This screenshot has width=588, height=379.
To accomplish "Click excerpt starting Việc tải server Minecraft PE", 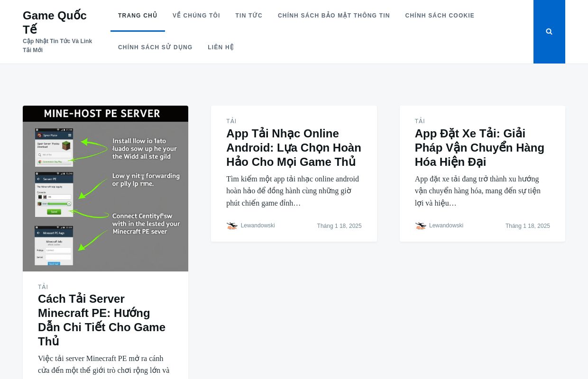I will [x=103, y=365].
